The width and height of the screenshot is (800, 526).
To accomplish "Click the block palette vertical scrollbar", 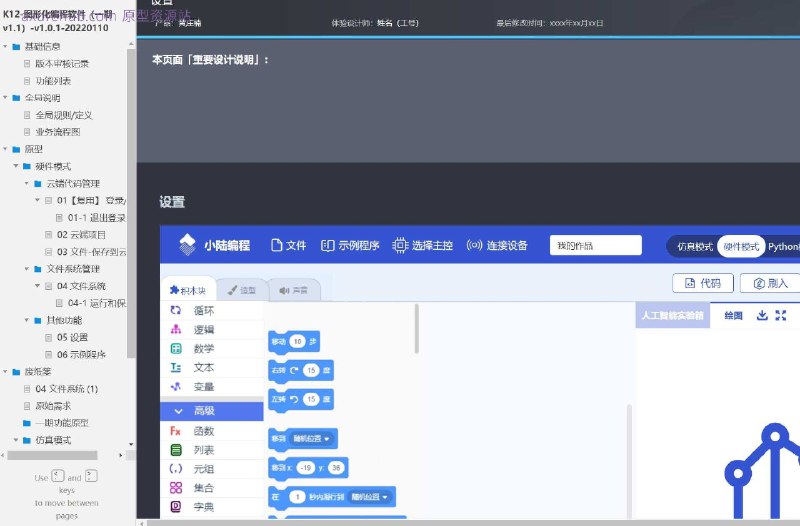I will [417, 329].
